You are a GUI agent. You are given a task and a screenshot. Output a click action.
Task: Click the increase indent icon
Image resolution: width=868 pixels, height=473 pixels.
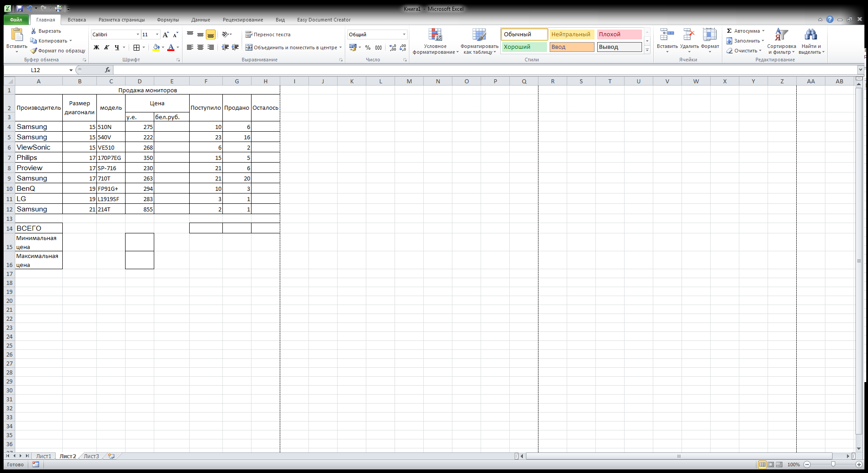pos(235,47)
